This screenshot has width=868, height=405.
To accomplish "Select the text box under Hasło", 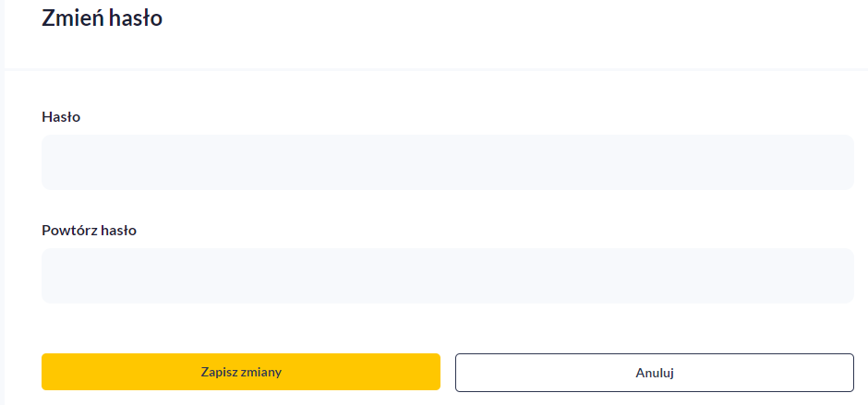I will coord(447,162).
